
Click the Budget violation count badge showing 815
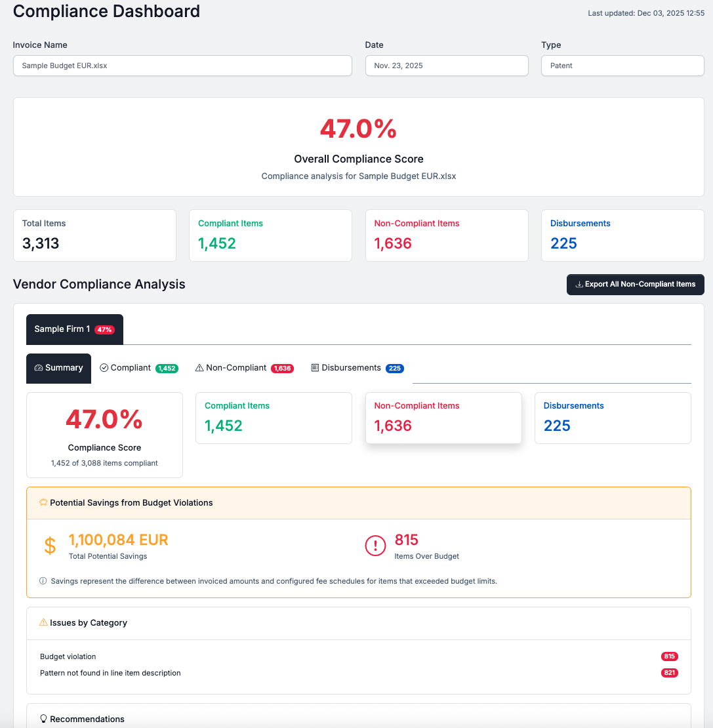point(669,656)
